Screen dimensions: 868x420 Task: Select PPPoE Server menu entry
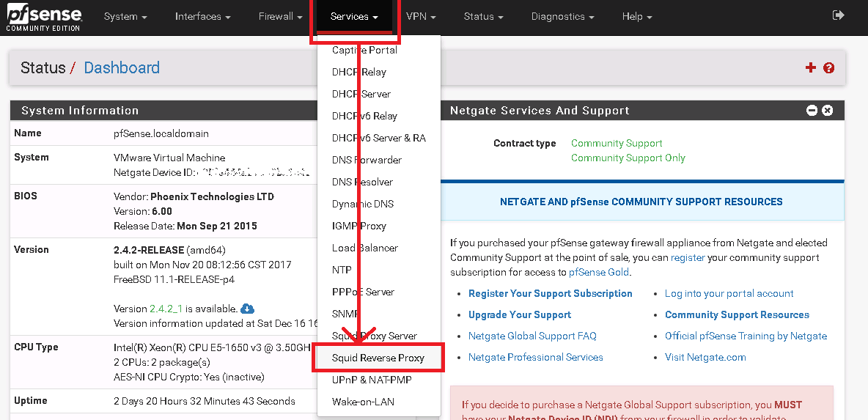(x=378, y=292)
